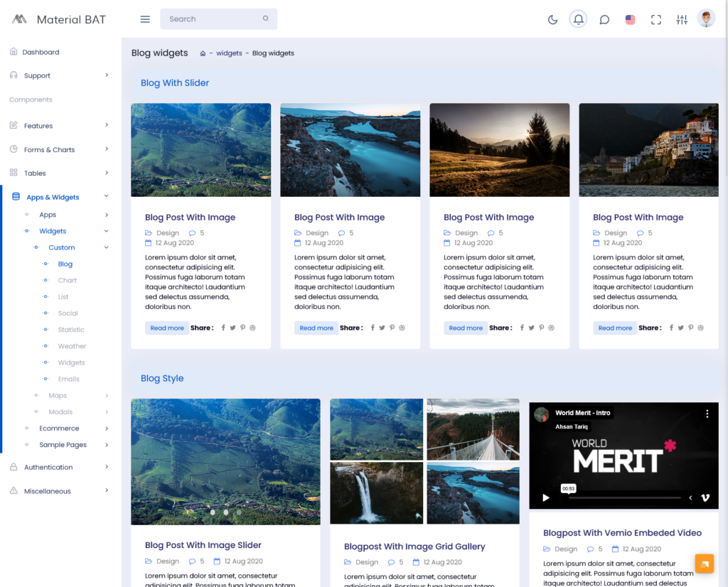The height and width of the screenshot is (587, 728).
Task: Collapse the Widgets submenu chevron
Action: [107, 231]
